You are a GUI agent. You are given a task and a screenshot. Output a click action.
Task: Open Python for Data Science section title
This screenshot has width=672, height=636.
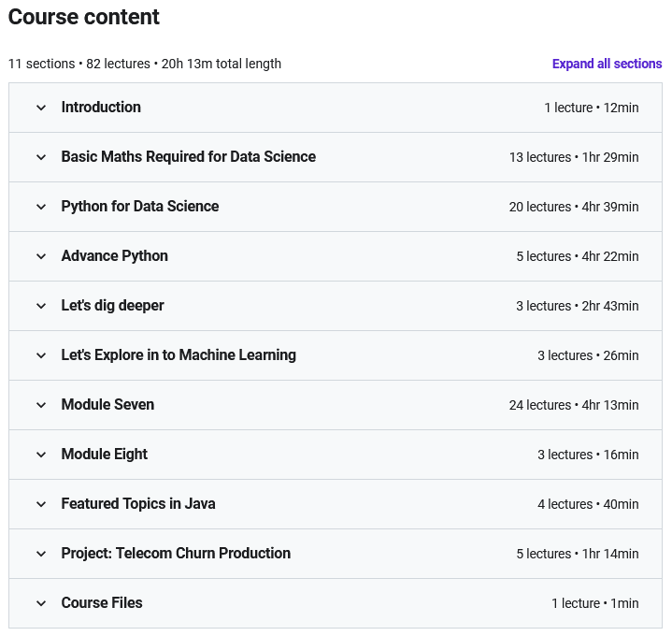point(140,207)
